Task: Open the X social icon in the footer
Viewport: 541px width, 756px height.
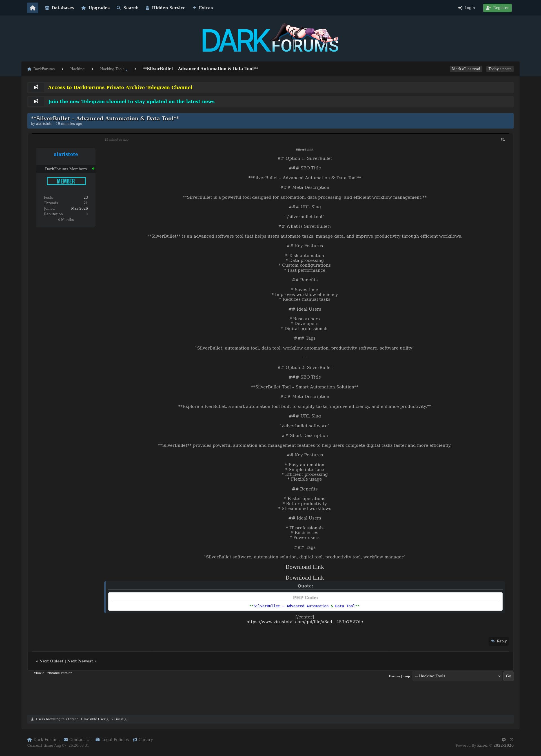Action: pos(512,740)
